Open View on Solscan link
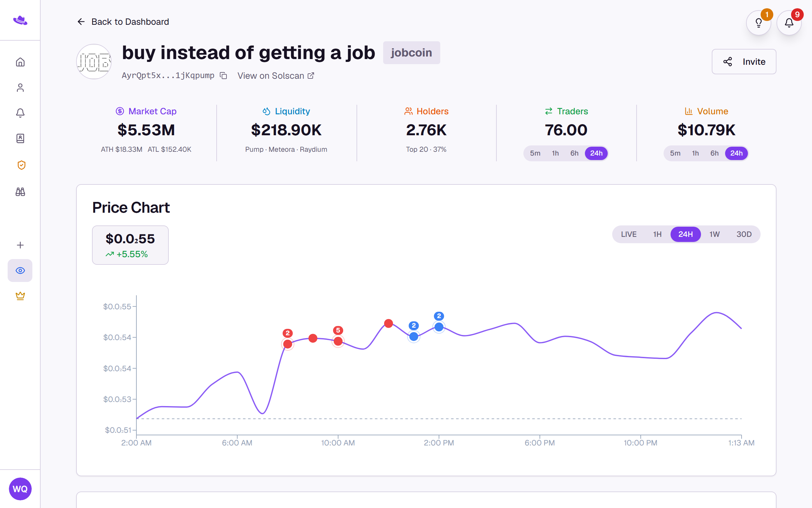 (x=276, y=76)
